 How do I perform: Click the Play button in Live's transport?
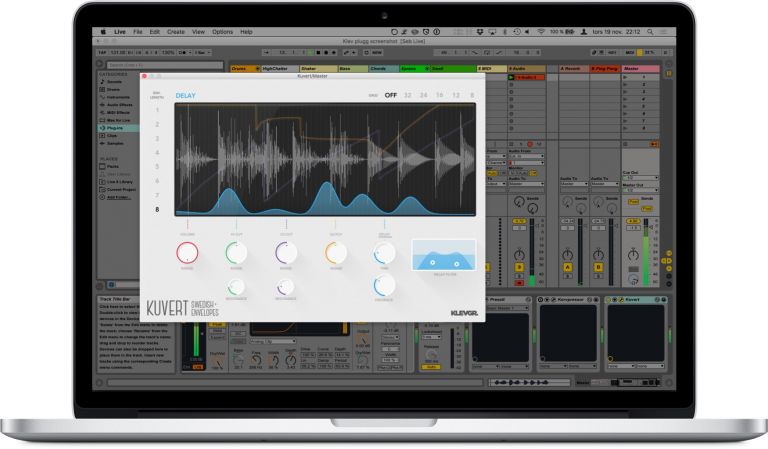[311, 52]
